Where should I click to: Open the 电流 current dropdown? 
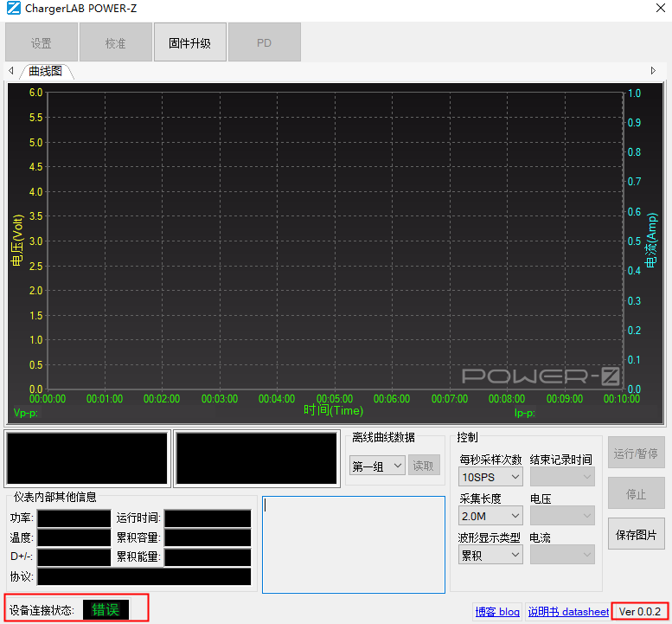[562, 555]
